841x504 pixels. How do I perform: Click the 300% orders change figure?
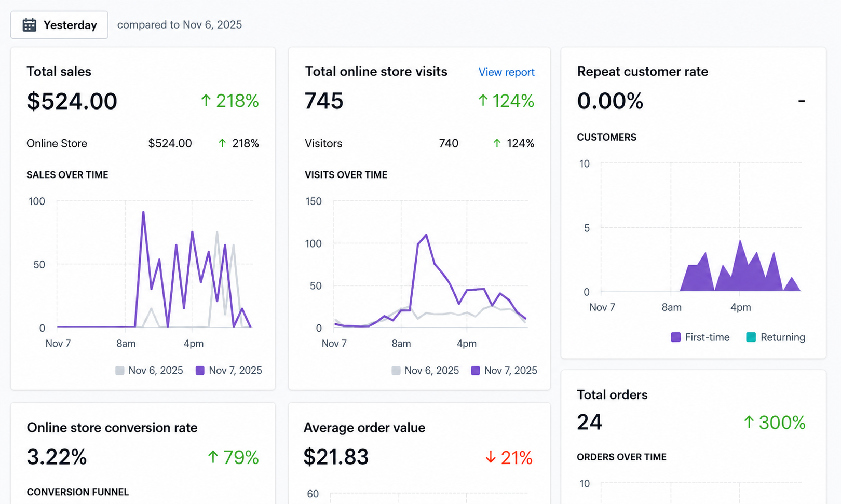(x=782, y=423)
